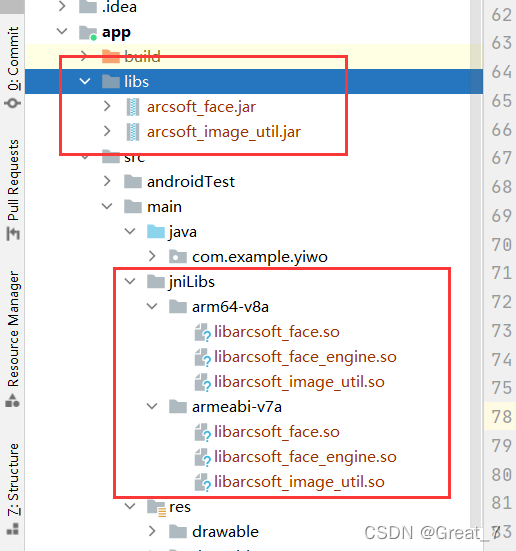Collapse the jniLibs folder
Image resolution: width=516 pixels, height=551 pixels.
click(130, 281)
